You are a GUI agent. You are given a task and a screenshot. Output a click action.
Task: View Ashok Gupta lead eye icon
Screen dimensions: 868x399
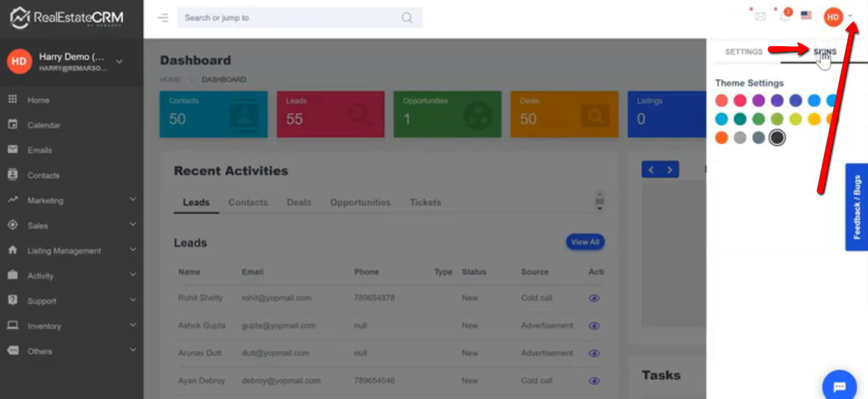click(594, 326)
